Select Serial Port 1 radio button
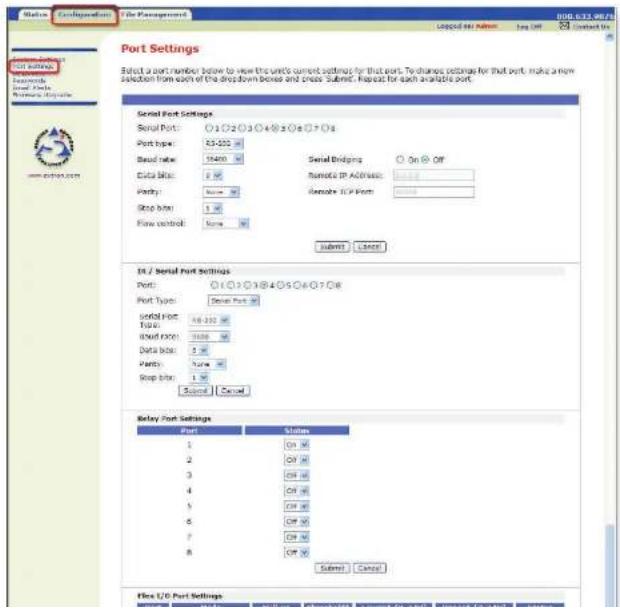The height and width of the screenshot is (609, 620). click(209, 128)
